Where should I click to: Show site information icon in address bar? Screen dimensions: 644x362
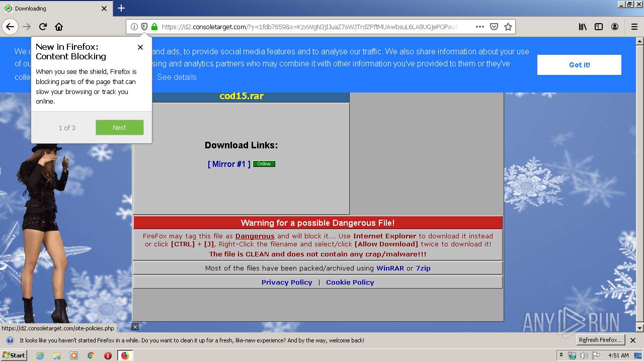(134, 27)
